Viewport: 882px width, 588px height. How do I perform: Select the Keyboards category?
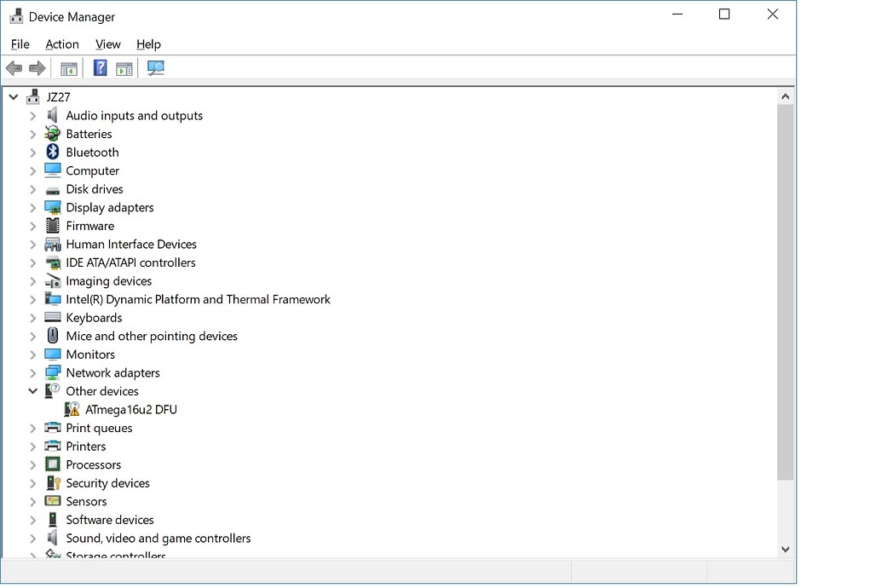[x=94, y=317]
